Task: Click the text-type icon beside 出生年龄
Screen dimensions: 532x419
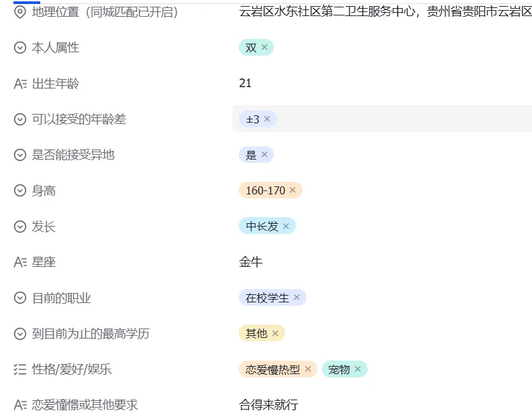Action: tap(20, 84)
